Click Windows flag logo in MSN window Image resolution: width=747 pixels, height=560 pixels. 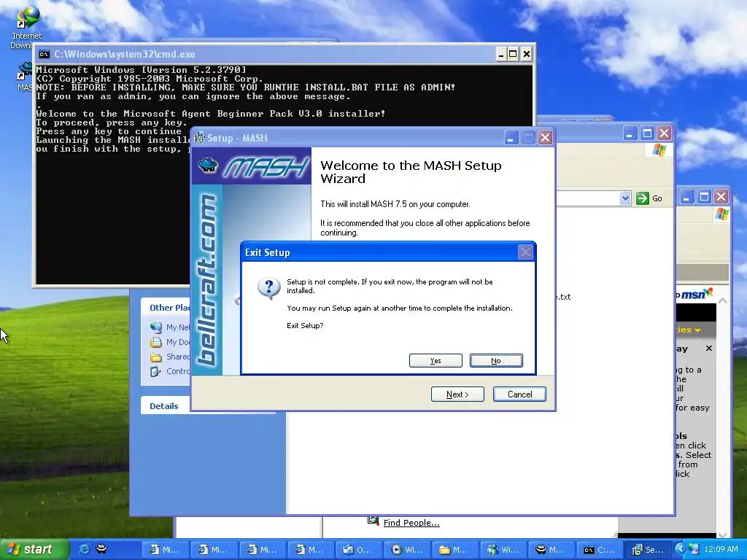pos(721,214)
